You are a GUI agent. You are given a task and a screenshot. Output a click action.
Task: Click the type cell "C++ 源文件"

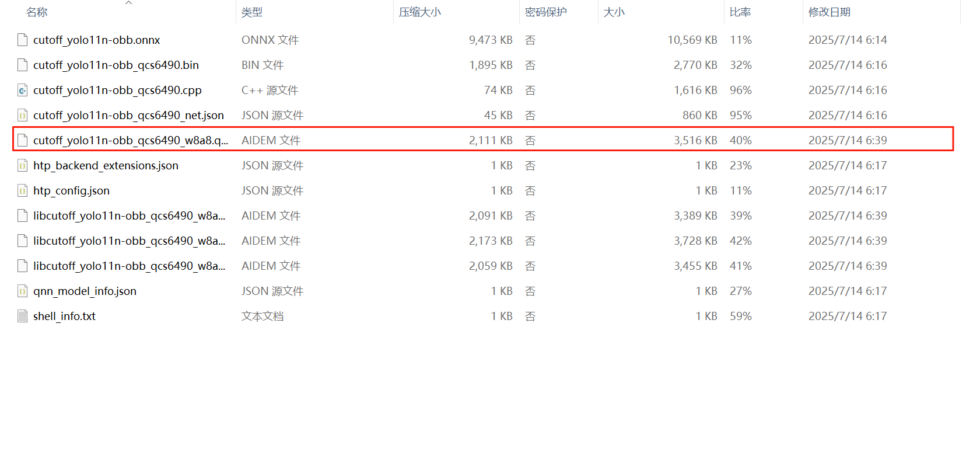[270, 90]
